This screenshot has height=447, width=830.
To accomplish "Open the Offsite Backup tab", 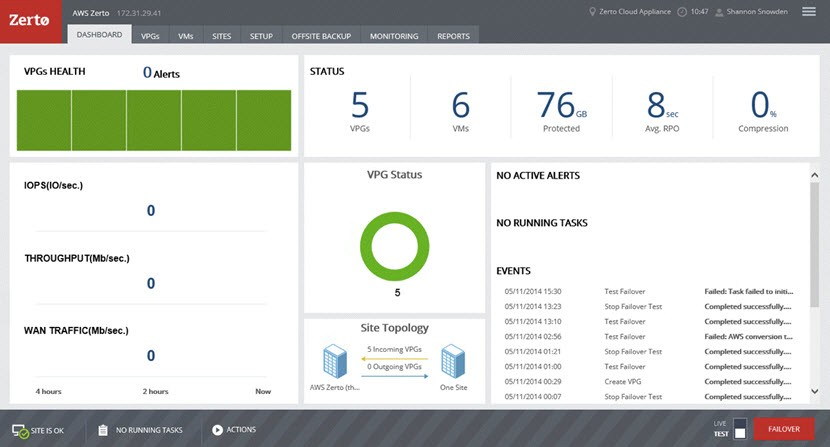I will click(x=319, y=35).
